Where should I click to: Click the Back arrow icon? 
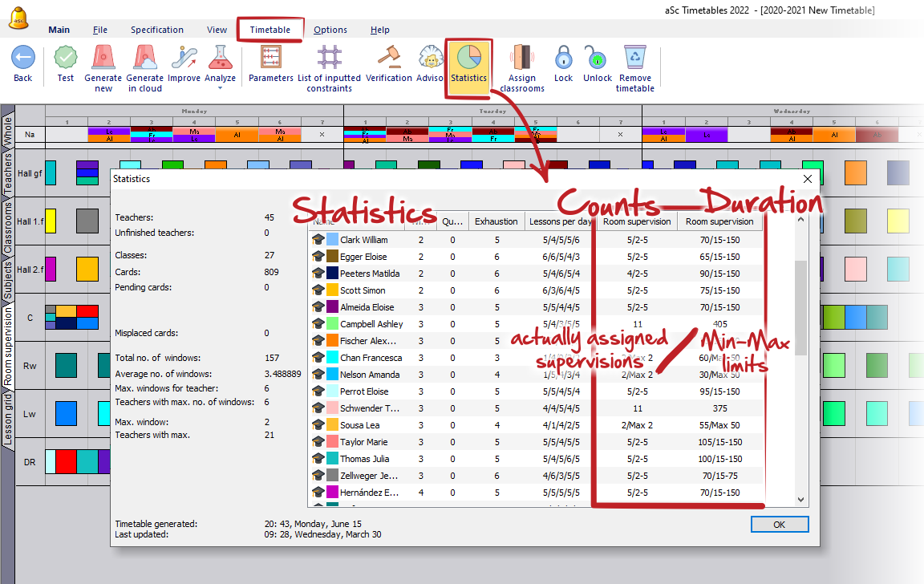click(x=23, y=58)
